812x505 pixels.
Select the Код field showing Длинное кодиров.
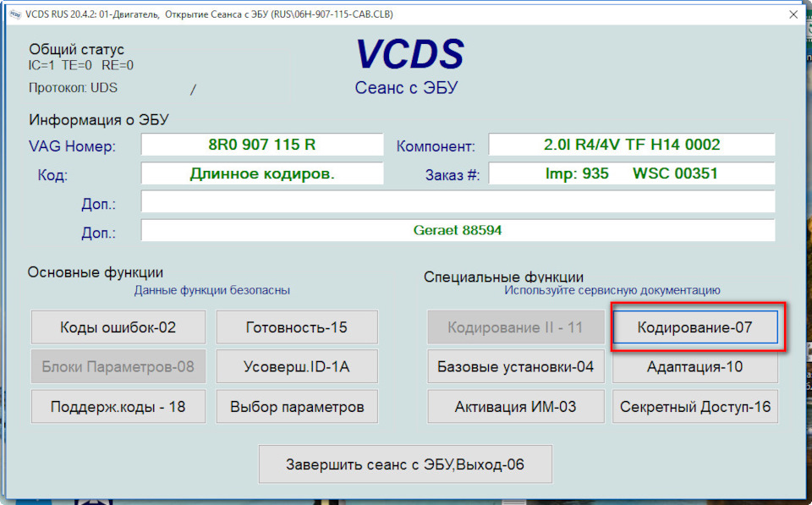(x=261, y=173)
